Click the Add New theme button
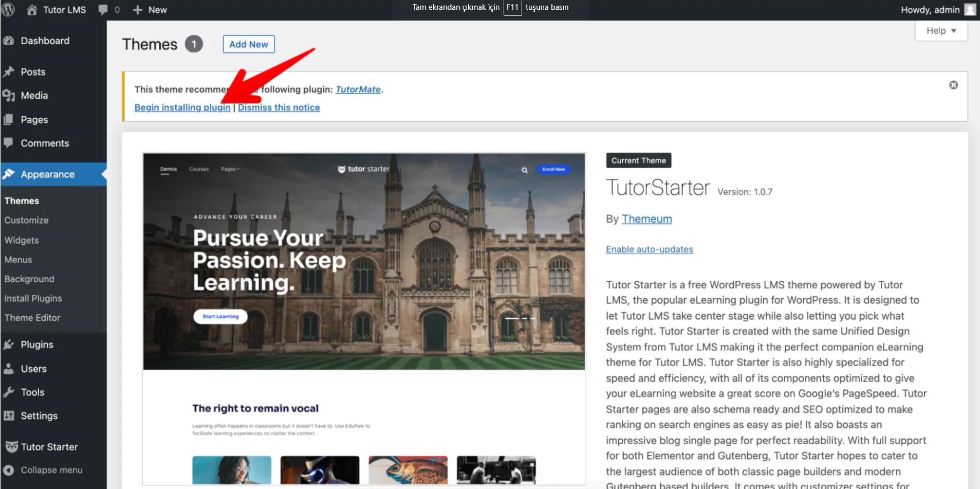 [249, 44]
